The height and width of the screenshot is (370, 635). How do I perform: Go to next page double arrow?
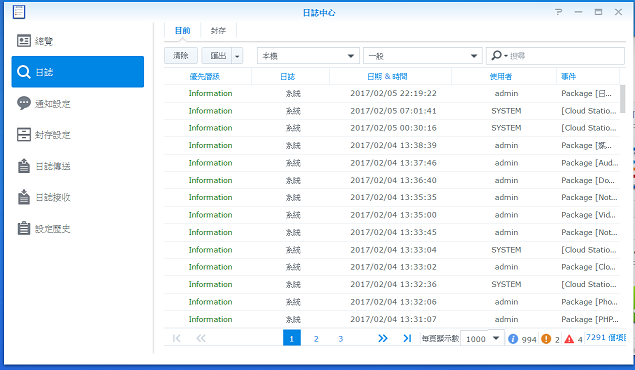click(382, 338)
